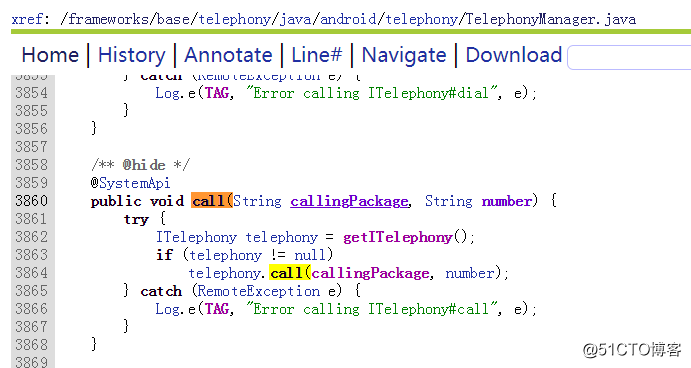Select line number 3861
This screenshot has height=368, width=691.
click(x=31, y=219)
